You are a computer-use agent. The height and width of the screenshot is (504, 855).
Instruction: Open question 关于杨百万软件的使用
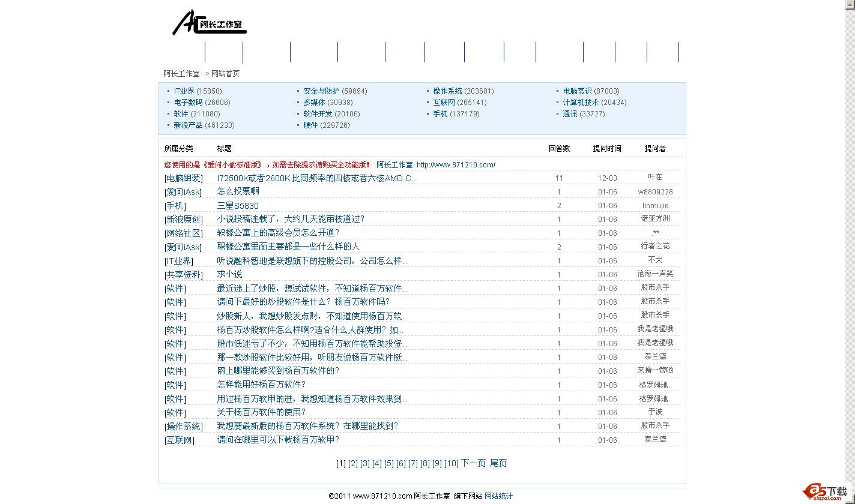pos(262,412)
